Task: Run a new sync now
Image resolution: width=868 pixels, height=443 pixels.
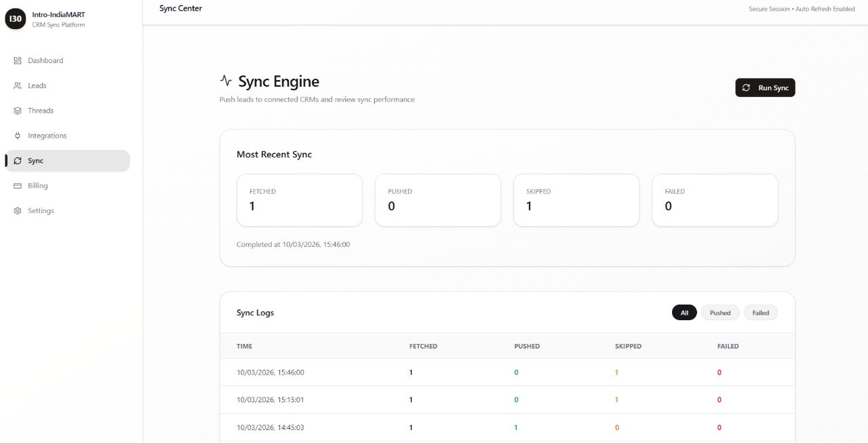Action: click(765, 88)
